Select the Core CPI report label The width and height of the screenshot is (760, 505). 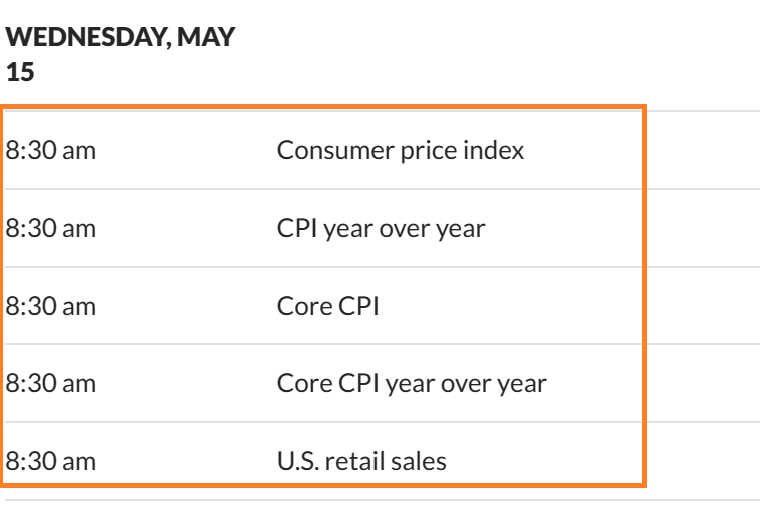[328, 306]
